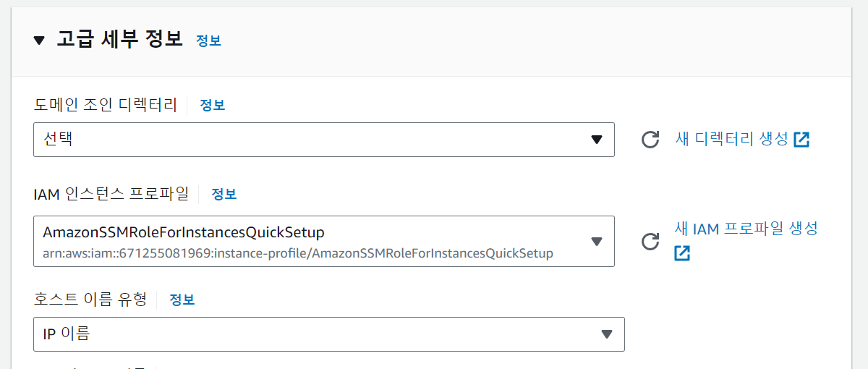Click the instance-profile ARN text in dropdown
868x369 pixels.
(298, 253)
